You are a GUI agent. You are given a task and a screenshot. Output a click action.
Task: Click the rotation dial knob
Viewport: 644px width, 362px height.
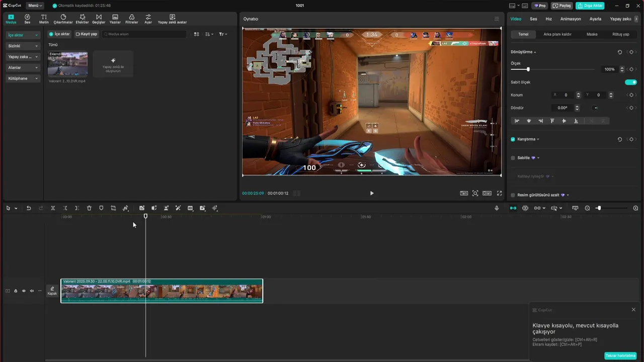pyautogui.click(x=596, y=108)
